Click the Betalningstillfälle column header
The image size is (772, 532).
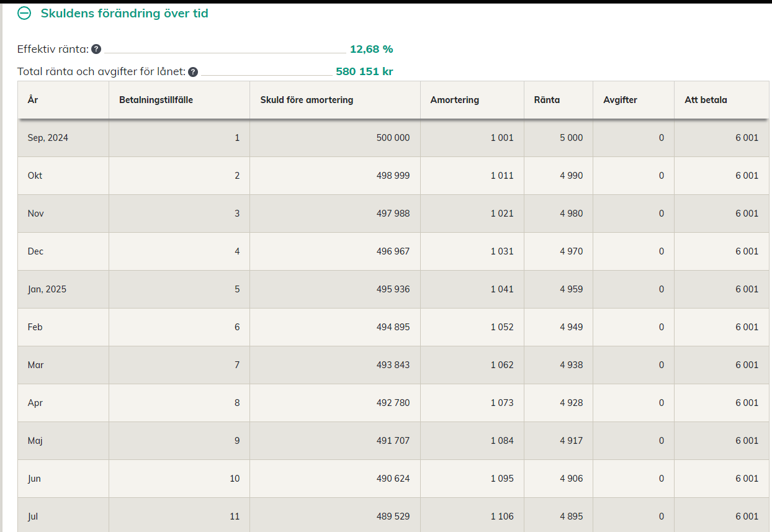156,100
